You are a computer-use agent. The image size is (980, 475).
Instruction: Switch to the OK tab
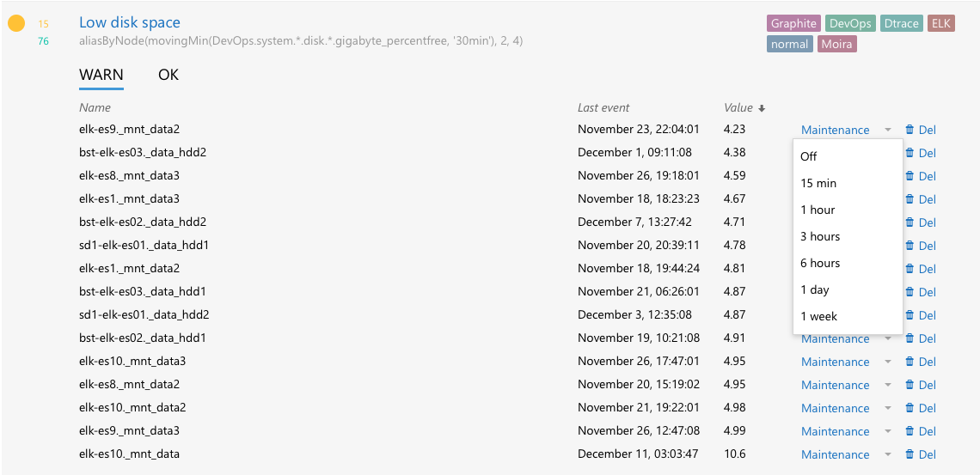pyautogui.click(x=168, y=75)
